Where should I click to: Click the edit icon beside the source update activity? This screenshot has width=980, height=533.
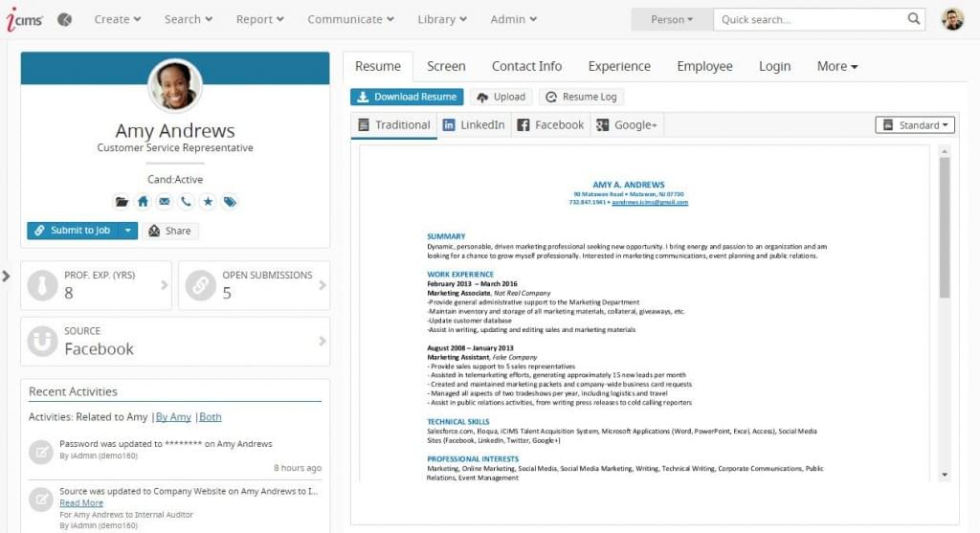point(41,500)
